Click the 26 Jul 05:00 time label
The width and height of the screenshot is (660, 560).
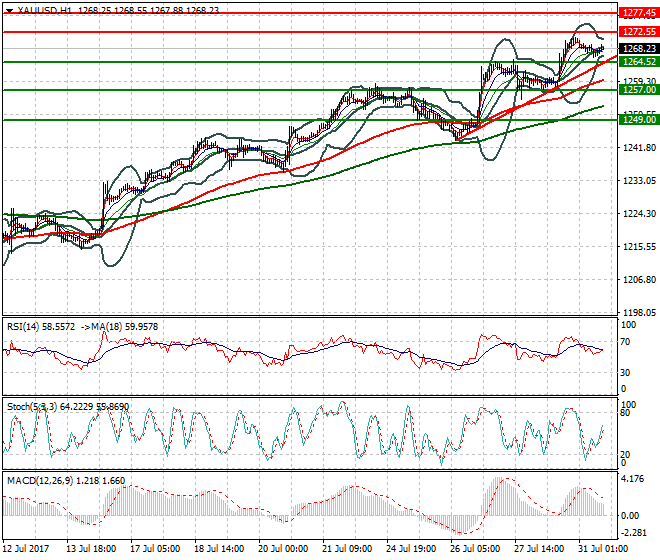coord(475,549)
